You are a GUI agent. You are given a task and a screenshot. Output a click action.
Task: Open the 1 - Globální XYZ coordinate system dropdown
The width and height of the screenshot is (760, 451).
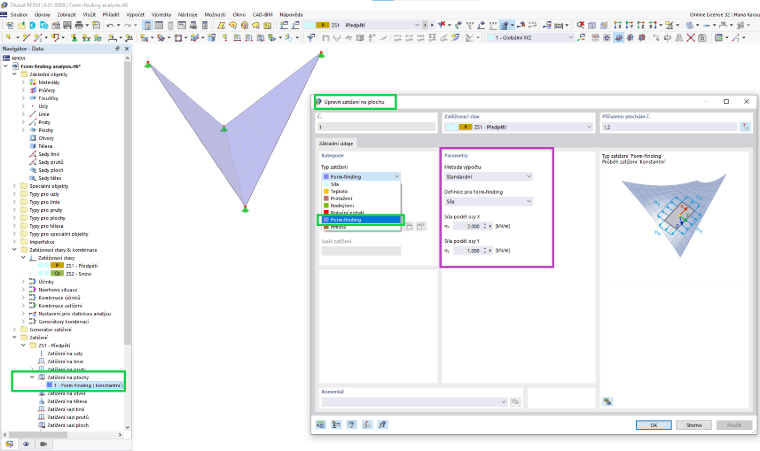570,37
